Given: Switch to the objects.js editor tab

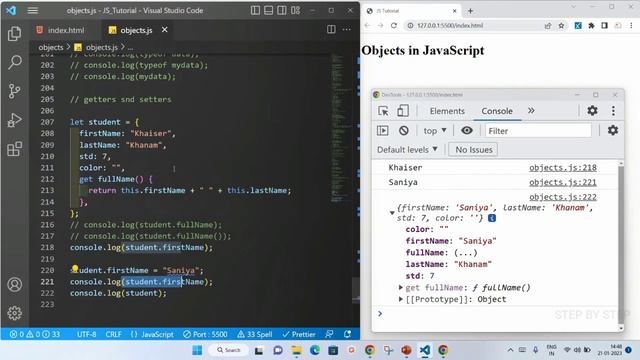Looking at the screenshot, I should pyautogui.click(x=136, y=30).
